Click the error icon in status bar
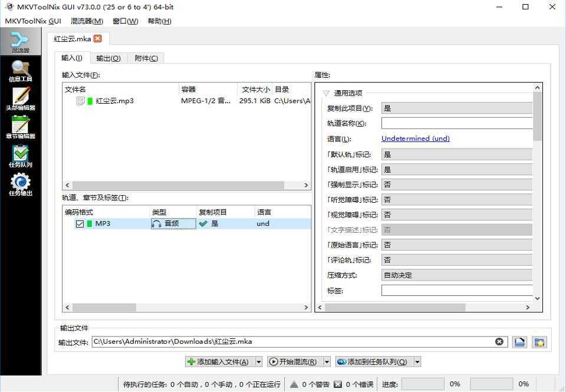 [338, 384]
